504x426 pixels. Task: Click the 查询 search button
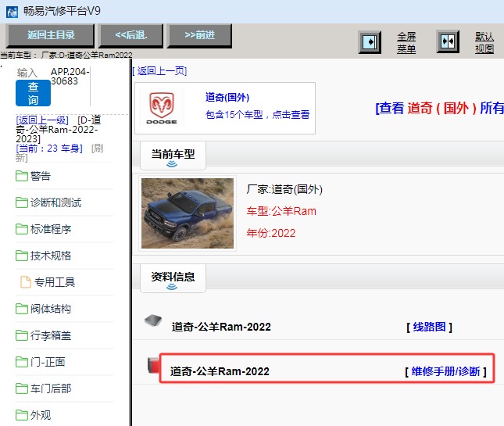(33, 93)
